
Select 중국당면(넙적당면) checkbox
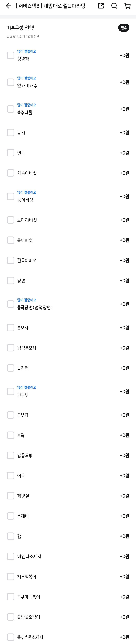point(10,304)
